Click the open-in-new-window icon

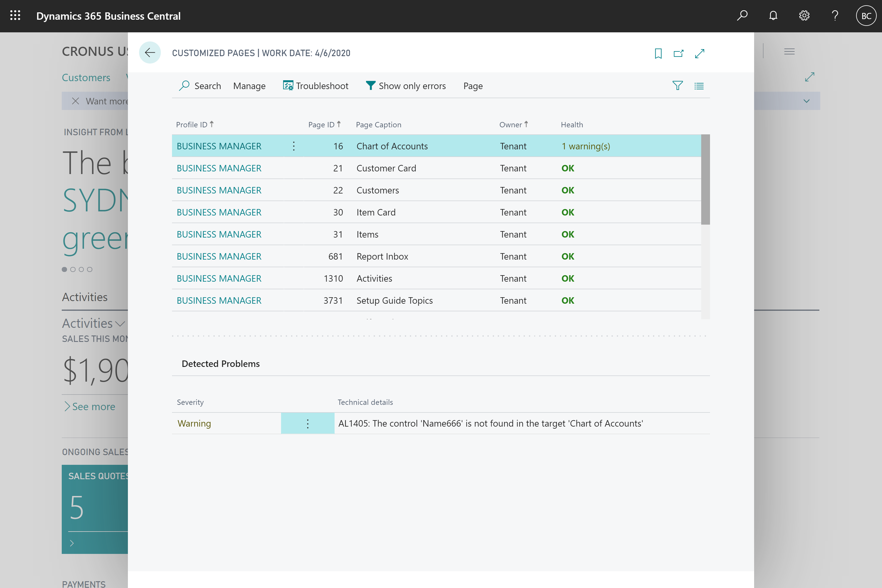pyautogui.click(x=679, y=53)
